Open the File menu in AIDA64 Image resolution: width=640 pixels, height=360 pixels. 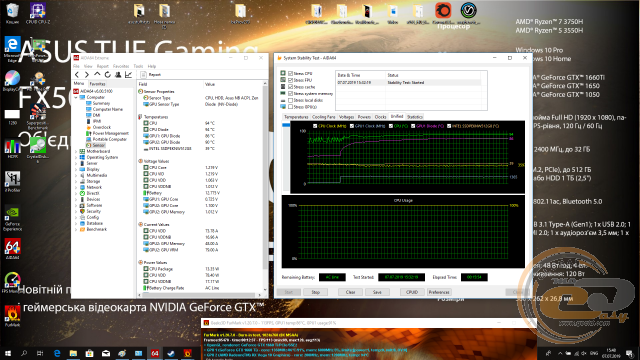click(x=76, y=66)
